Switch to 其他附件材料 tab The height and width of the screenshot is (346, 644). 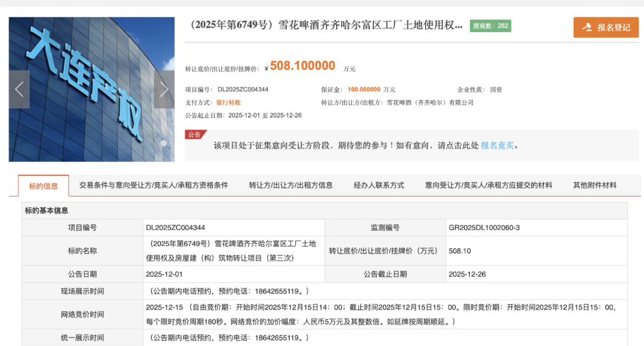click(x=595, y=185)
